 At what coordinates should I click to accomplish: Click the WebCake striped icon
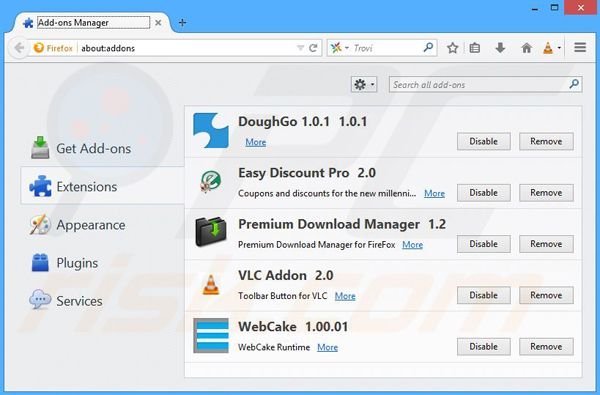click(211, 336)
